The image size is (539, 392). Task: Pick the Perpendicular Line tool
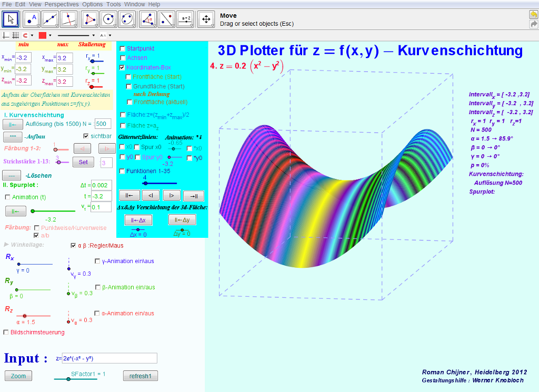pos(68,19)
